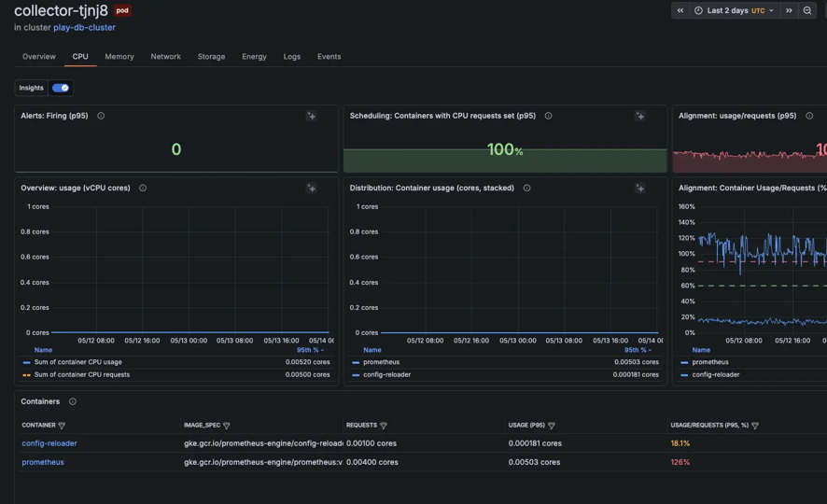This screenshot has width=827, height=504.
Task: Filter the USAGE (P95) column
Action: pyautogui.click(x=551, y=426)
